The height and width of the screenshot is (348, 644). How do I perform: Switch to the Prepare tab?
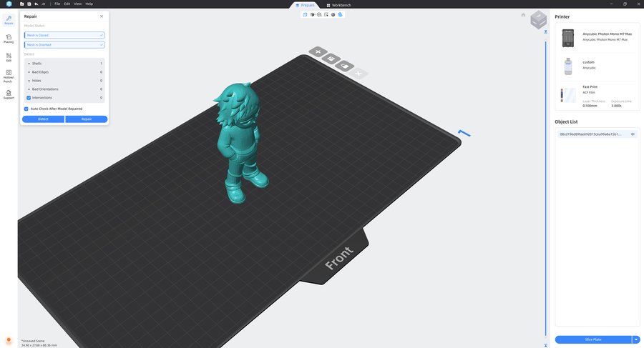305,5
